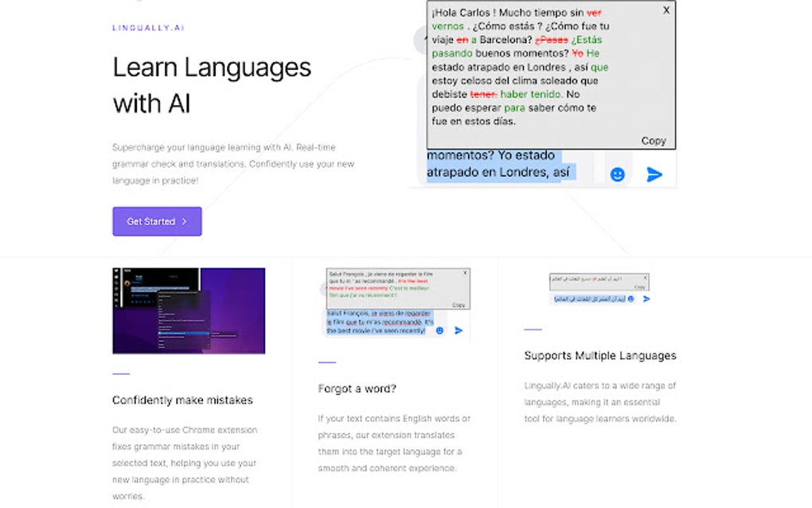Screen dimensions: 812x508
Task: Dismiss the French correction popup
Action: tap(465, 272)
